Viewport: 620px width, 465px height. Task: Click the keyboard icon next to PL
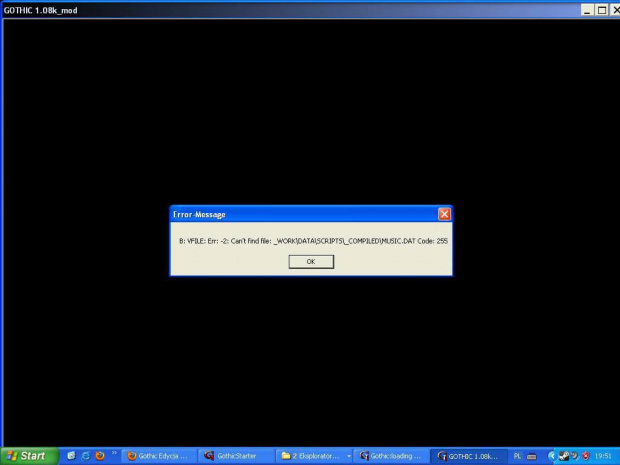pos(532,457)
